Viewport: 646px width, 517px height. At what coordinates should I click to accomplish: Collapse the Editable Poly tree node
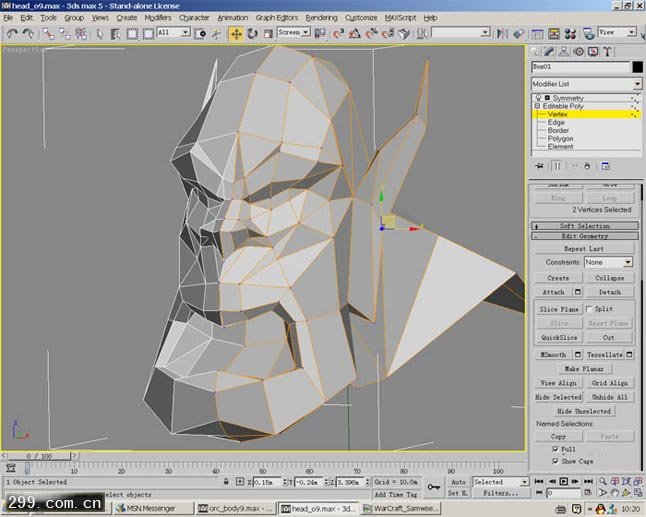(537, 106)
